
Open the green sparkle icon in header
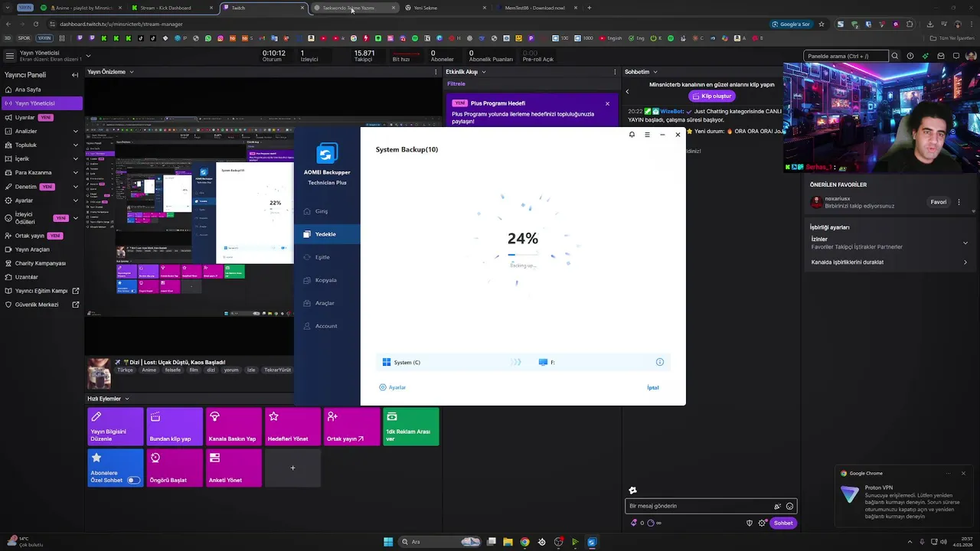coord(926,56)
